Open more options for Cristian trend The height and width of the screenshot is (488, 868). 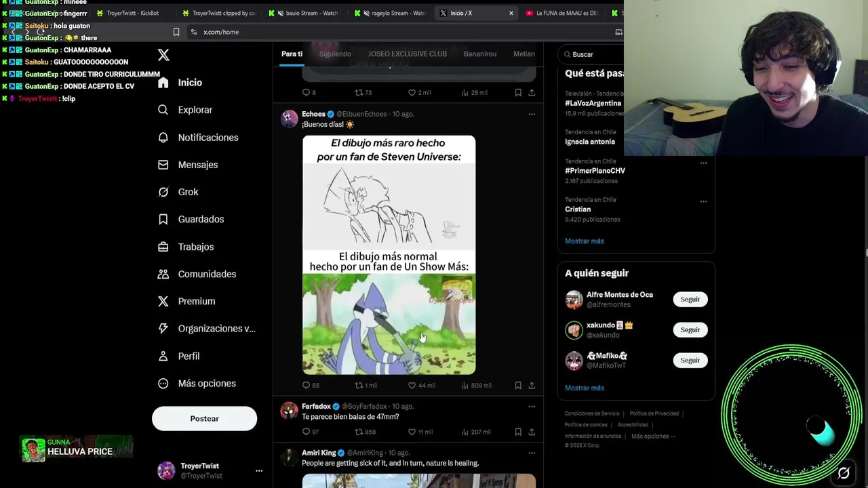pos(703,201)
